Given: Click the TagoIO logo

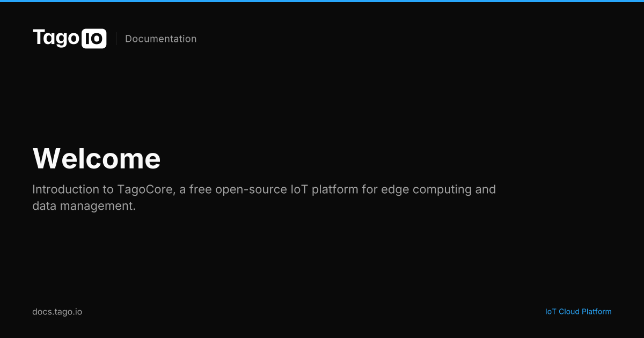Looking at the screenshot, I should (70, 39).
